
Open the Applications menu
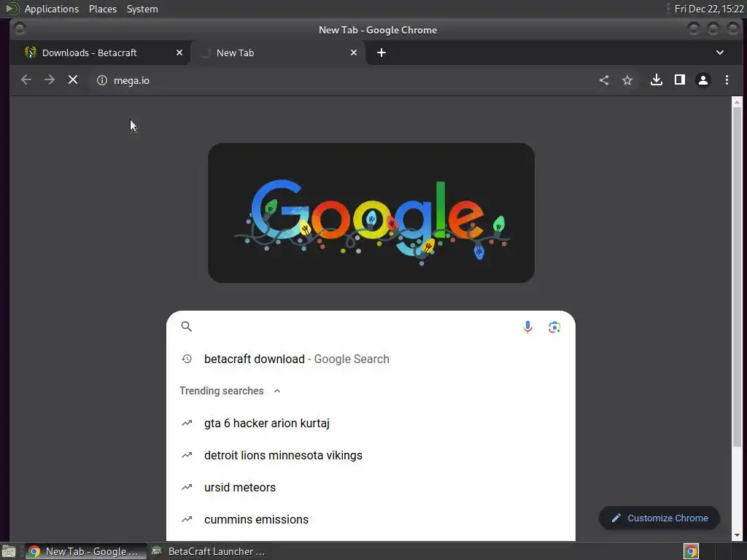pos(52,9)
